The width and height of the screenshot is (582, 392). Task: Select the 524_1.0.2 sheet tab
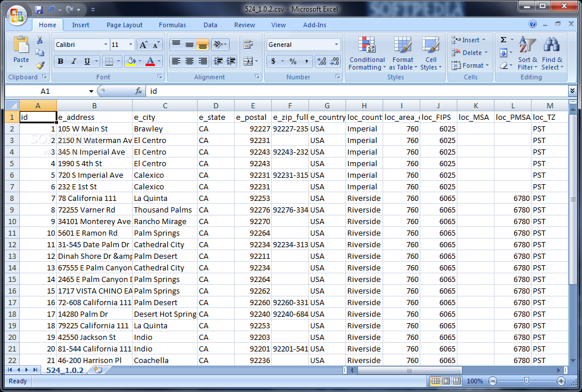point(64,370)
